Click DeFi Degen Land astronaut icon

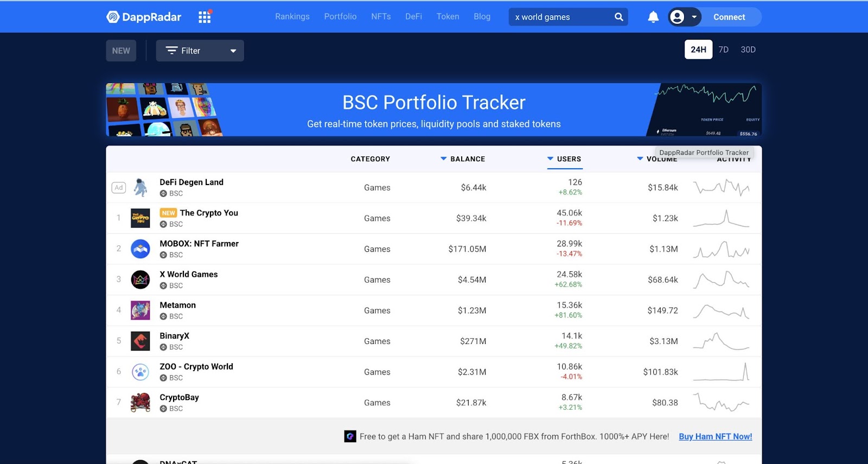pos(141,188)
